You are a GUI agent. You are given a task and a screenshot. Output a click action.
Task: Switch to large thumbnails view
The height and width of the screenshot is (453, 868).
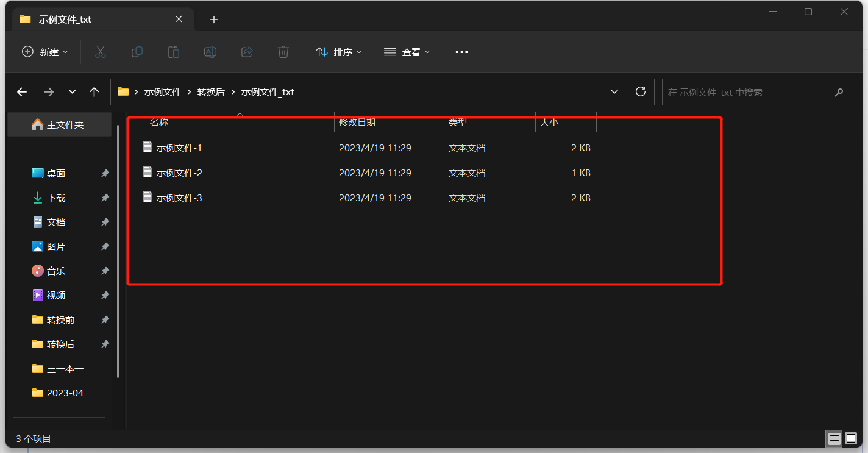click(x=850, y=438)
